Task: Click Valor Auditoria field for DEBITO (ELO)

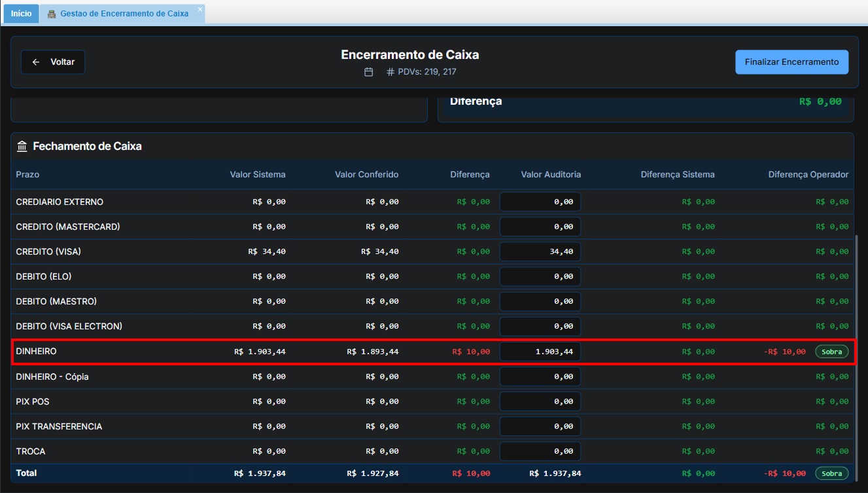Action: [x=540, y=276]
